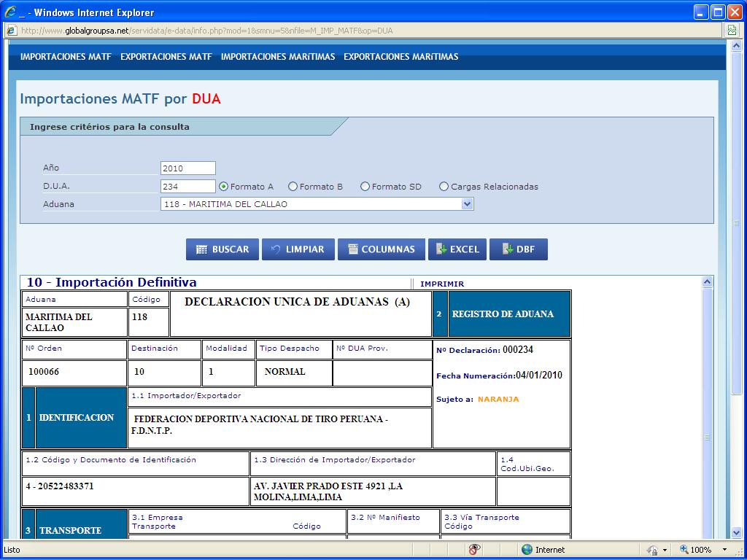Expand the zoom level 100% dropdown arrow
This screenshot has height=560, width=747.
724,550
